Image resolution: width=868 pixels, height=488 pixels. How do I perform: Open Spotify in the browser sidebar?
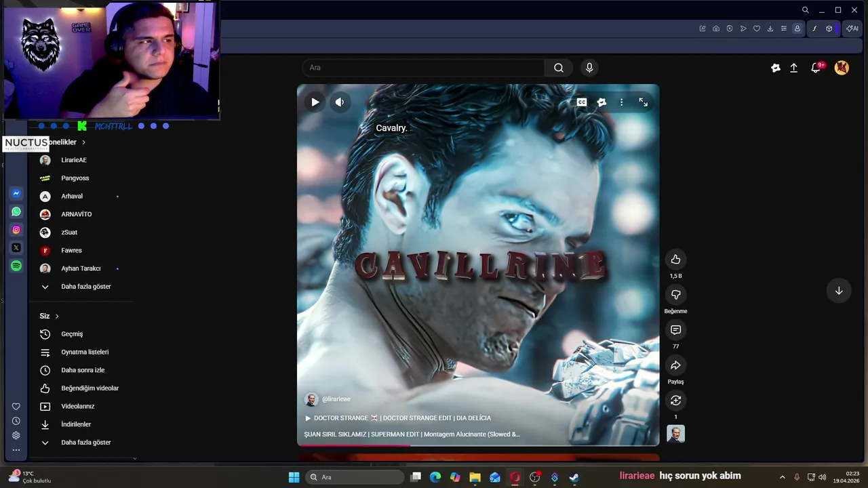pos(16,266)
